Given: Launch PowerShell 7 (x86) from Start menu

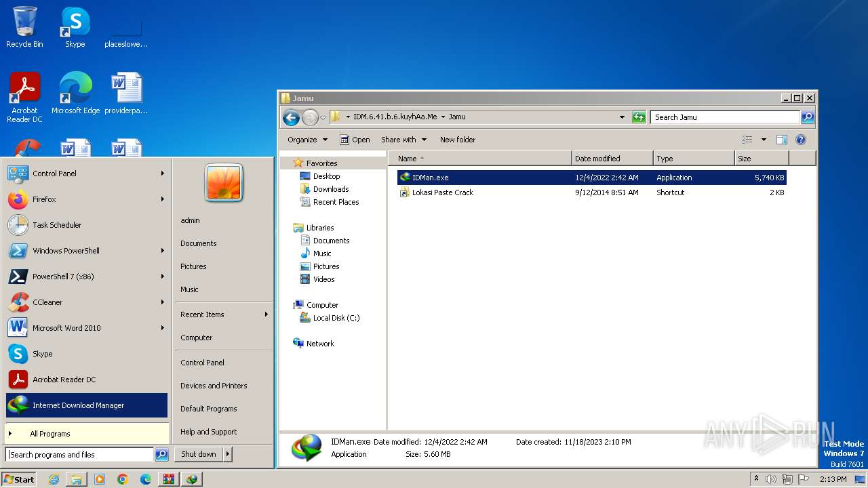Looking at the screenshot, I should pos(86,277).
